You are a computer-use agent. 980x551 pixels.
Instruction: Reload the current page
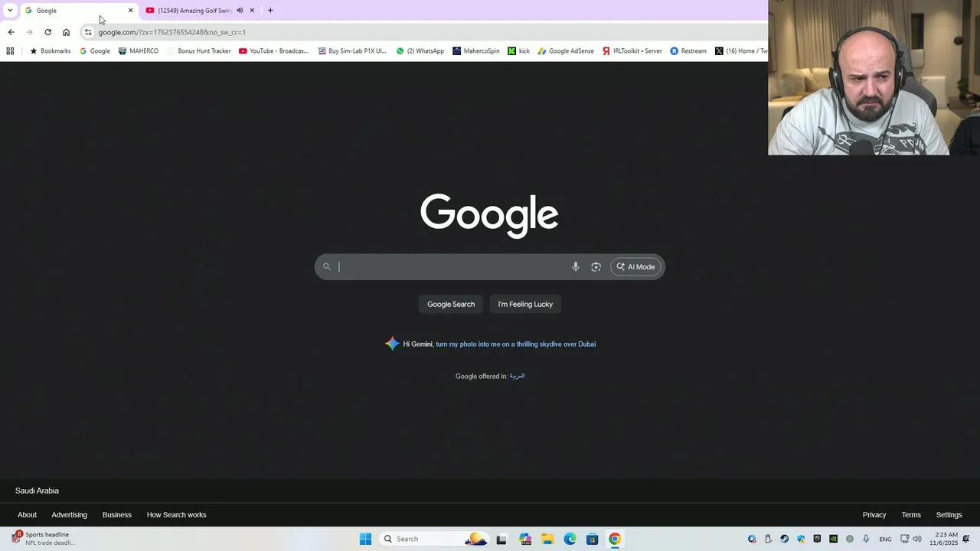coord(47,32)
